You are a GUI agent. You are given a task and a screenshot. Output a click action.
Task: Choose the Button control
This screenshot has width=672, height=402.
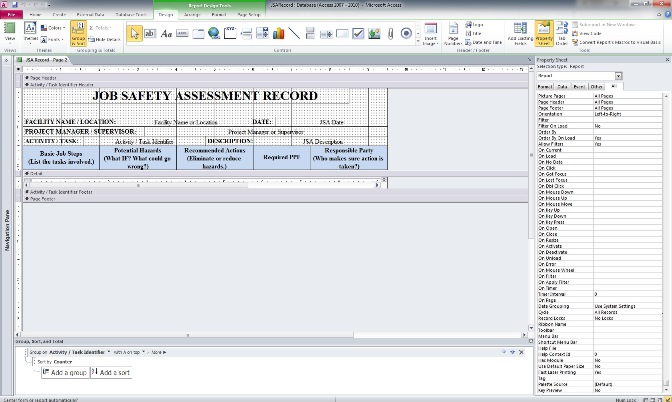[182, 33]
